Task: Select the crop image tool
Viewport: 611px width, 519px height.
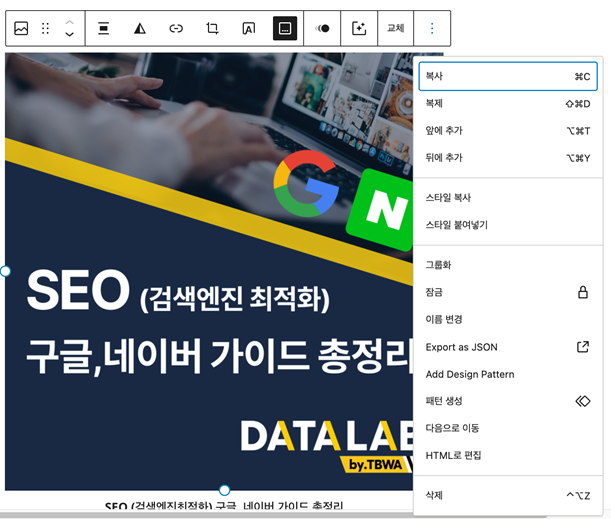Action: pyautogui.click(x=212, y=29)
